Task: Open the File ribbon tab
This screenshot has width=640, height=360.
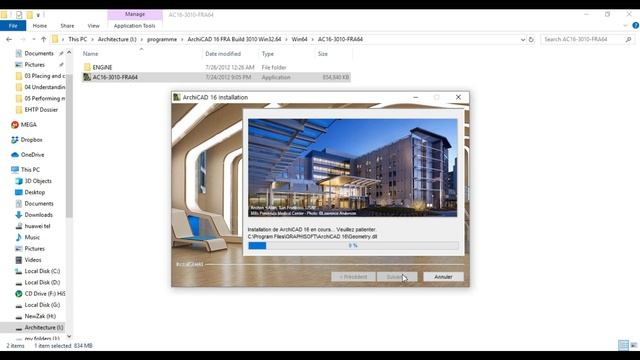Action: tap(13, 26)
